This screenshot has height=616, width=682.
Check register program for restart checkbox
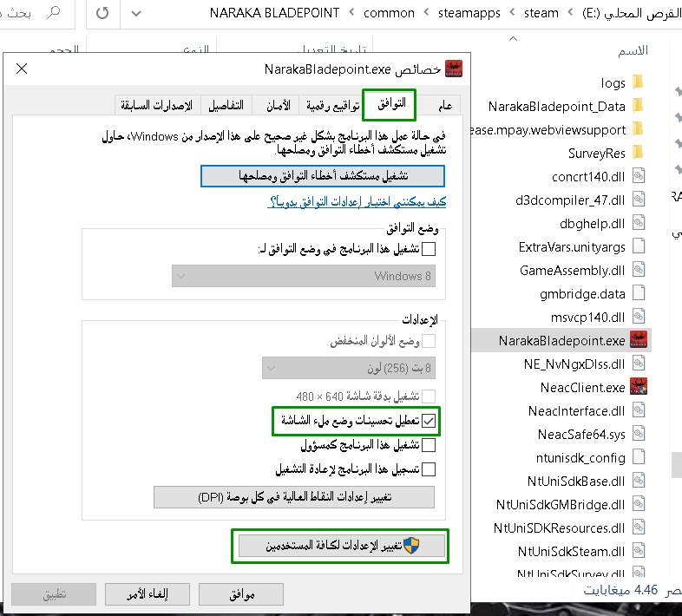[429, 469]
